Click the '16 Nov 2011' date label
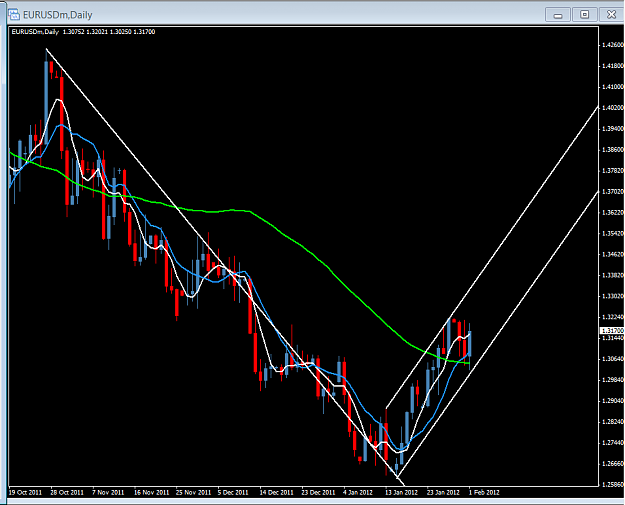The image size is (625, 505). tap(151, 493)
